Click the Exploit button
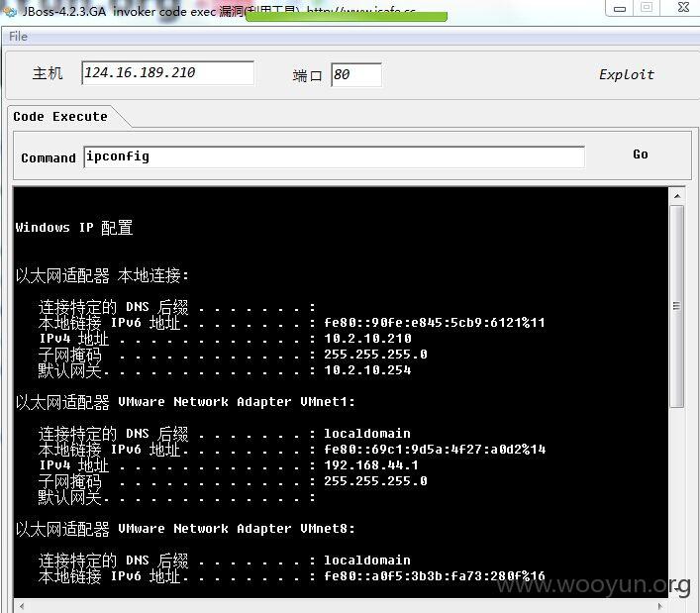Viewport: 700px width, 613px height. point(627,74)
